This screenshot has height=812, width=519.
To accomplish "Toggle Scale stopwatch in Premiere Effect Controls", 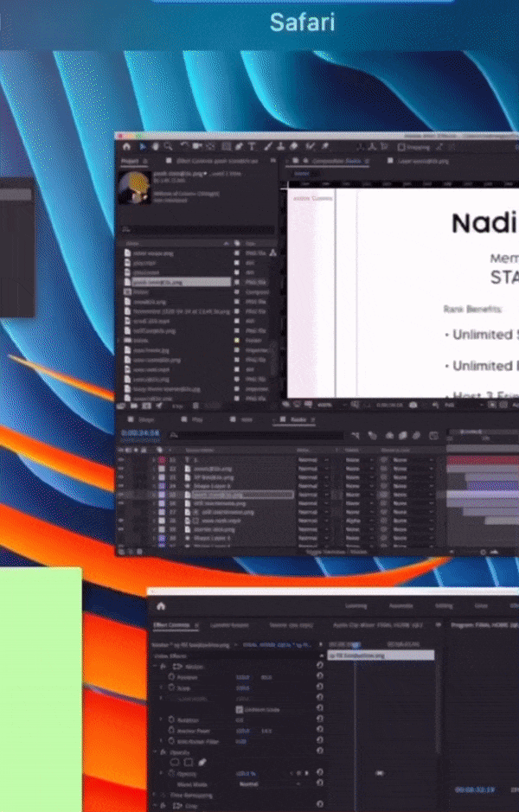I will [x=171, y=687].
